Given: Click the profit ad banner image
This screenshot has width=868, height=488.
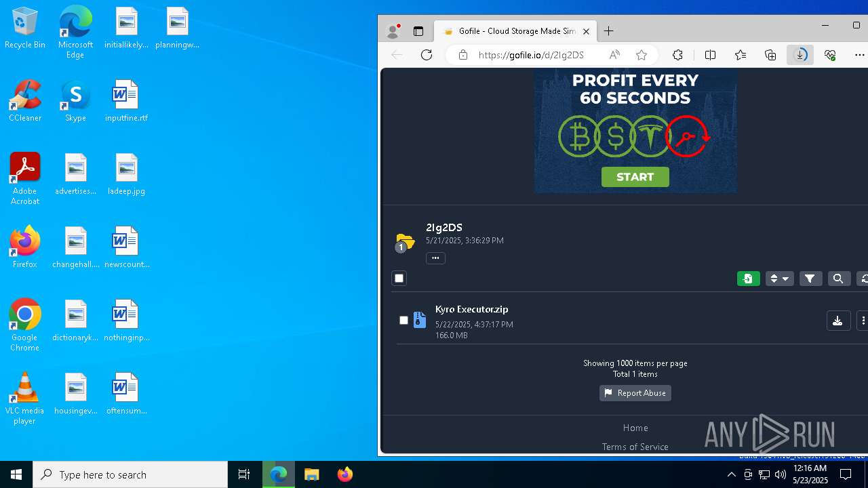Looking at the screenshot, I should [635, 130].
